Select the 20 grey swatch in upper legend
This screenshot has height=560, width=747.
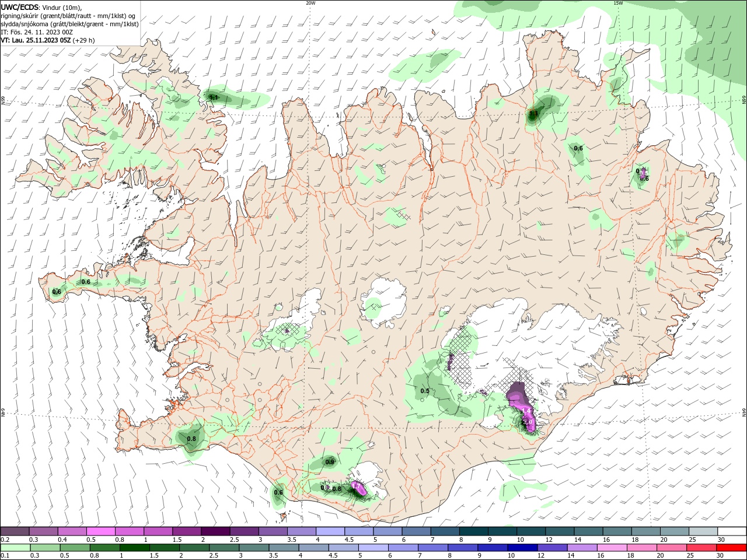pos(675,531)
